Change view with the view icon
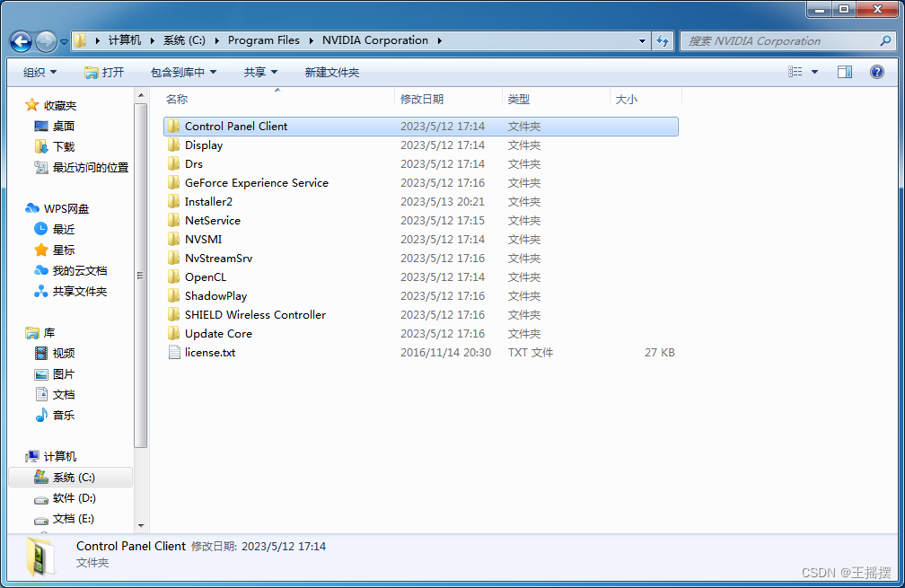 [795, 72]
